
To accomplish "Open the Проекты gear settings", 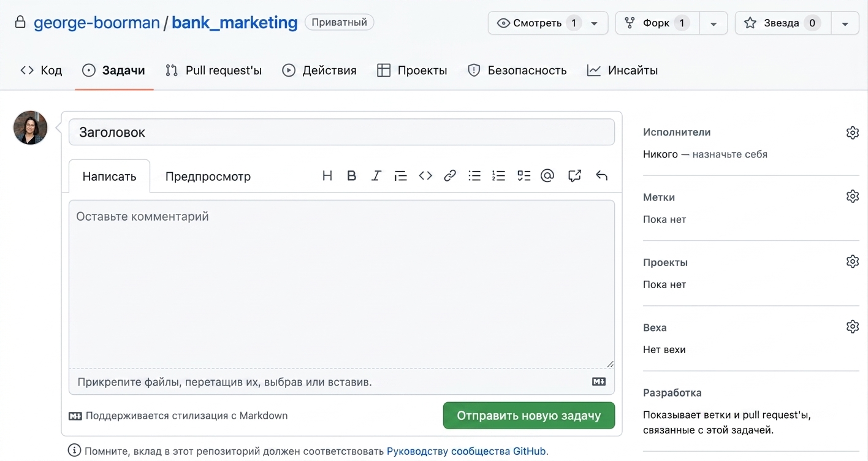I will (853, 261).
